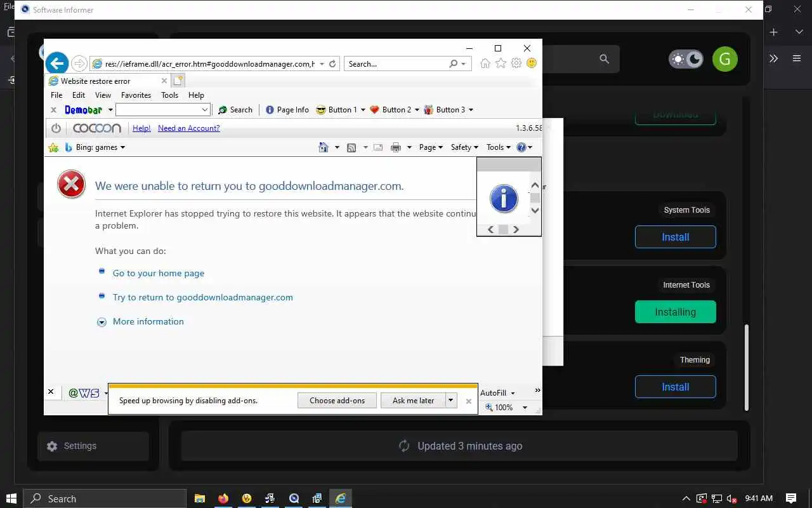Click the RSS feeds icon
Screen dimensions: 812x508
pos(351,147)
